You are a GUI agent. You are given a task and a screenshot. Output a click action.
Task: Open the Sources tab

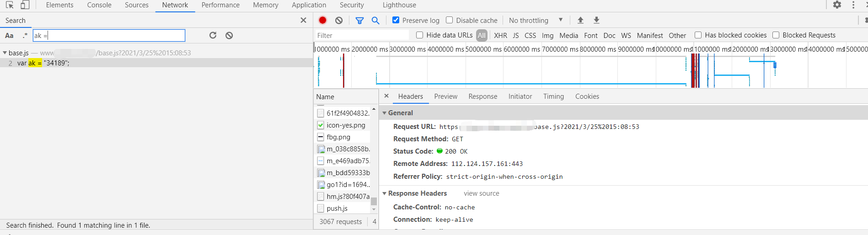(136, 5)
